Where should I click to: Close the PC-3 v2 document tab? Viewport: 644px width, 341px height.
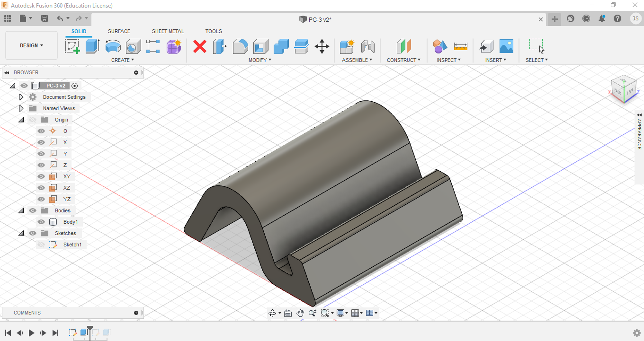click(541, 19)
